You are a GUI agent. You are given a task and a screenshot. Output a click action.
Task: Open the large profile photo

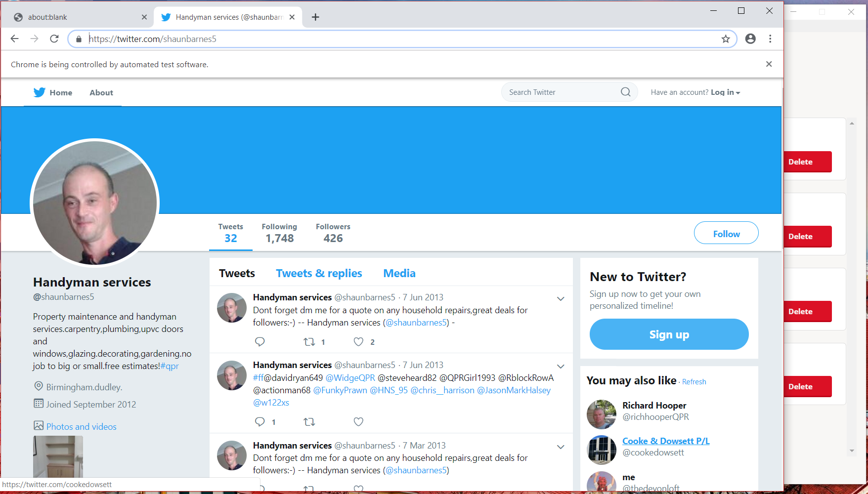[95, 203]
